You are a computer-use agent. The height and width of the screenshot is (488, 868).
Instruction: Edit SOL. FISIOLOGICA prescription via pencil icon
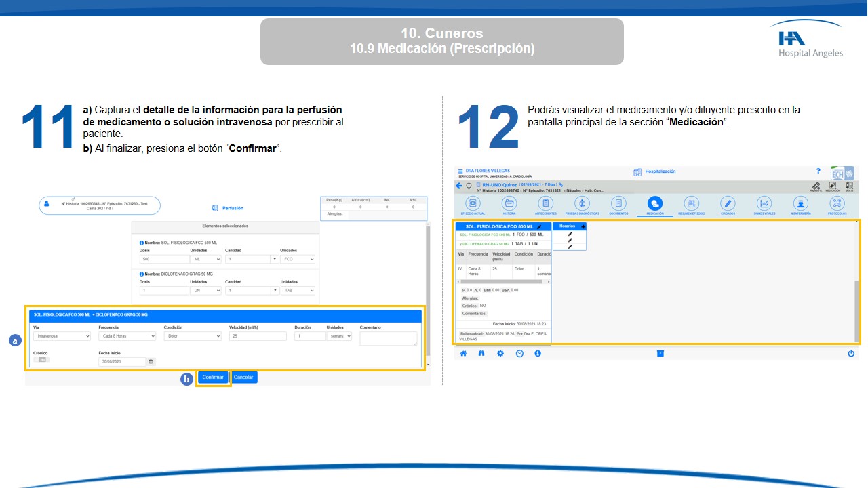tap(540, 227)
